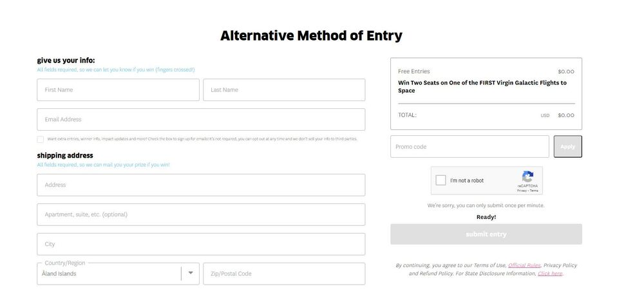Select the City input field
Viewport: 644px width, 300px height.
tap(201, 245)
